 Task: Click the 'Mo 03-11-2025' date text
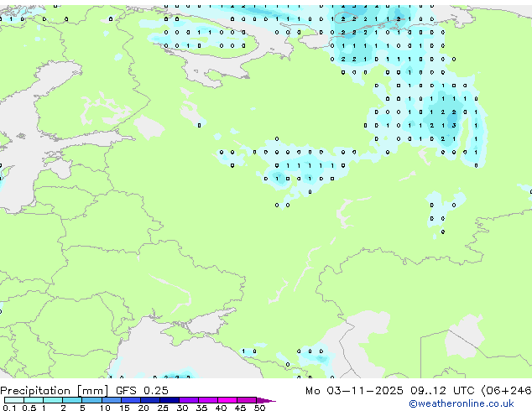pos(354,391)
